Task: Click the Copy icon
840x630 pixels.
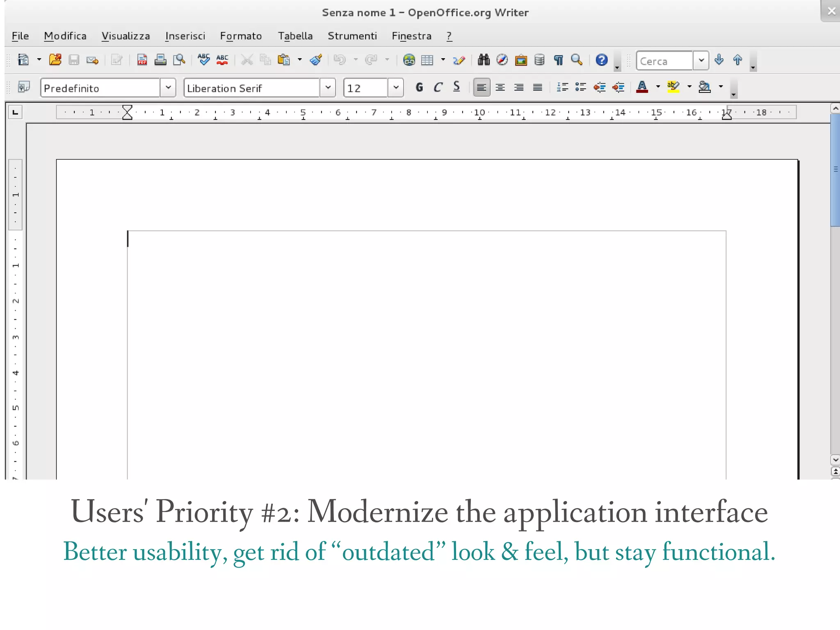Action: (265, 60)
